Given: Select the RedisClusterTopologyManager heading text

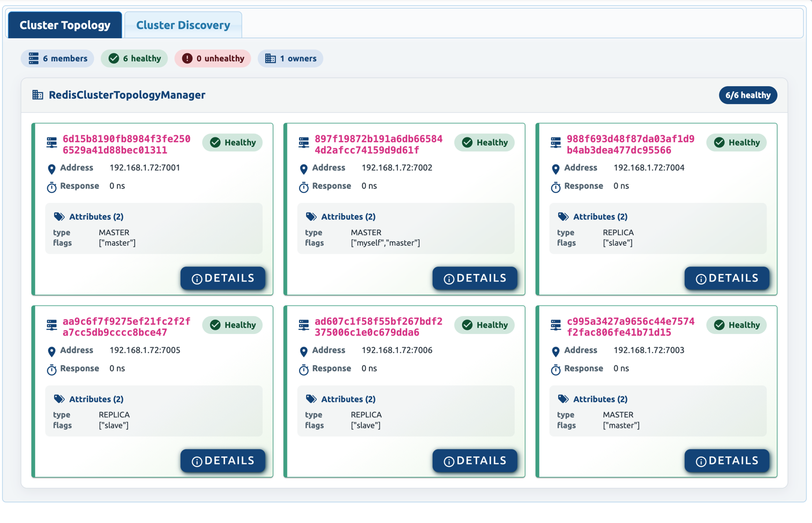Looking at the screenshot, I should (x=127, y=95).
